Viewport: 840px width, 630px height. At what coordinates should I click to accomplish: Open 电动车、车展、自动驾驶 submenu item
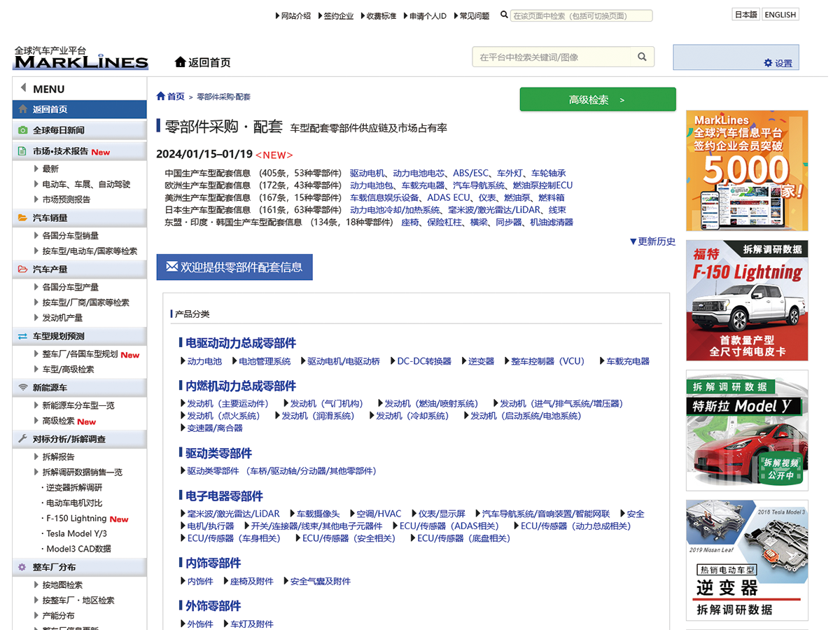pos(86,184)
